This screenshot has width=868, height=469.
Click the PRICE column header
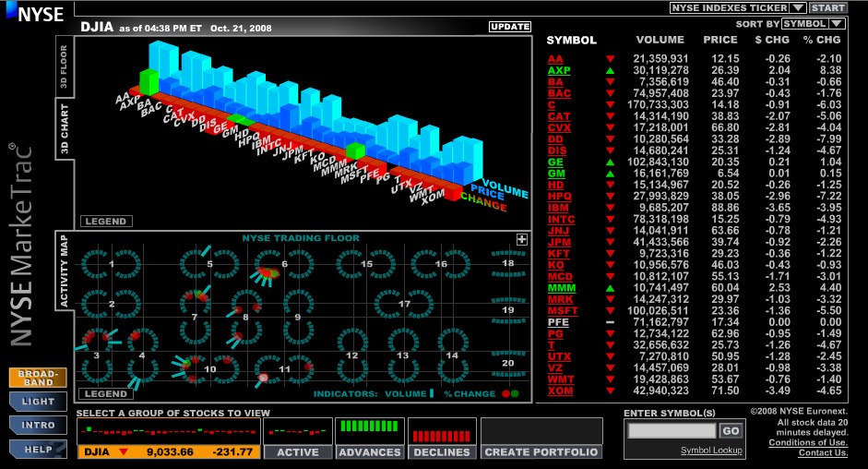pos(720,40)
